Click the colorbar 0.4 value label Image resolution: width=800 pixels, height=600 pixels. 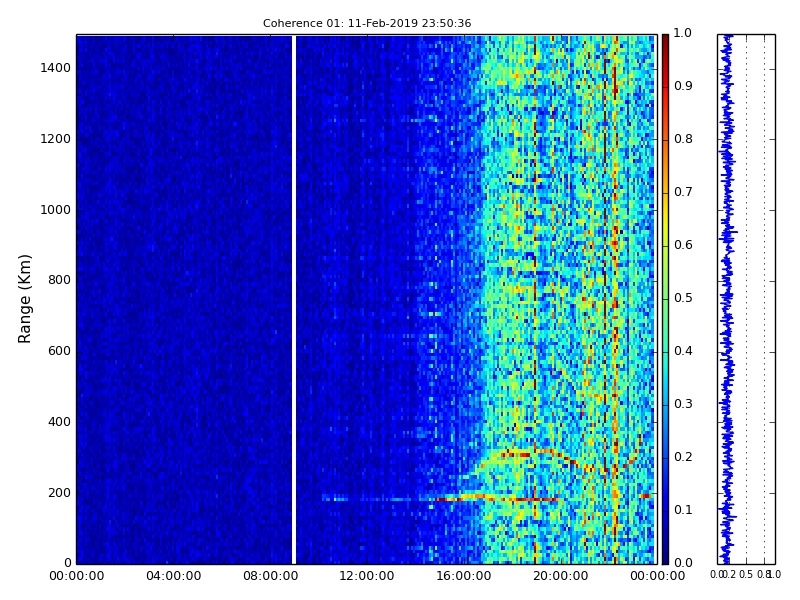click(683, 351)
